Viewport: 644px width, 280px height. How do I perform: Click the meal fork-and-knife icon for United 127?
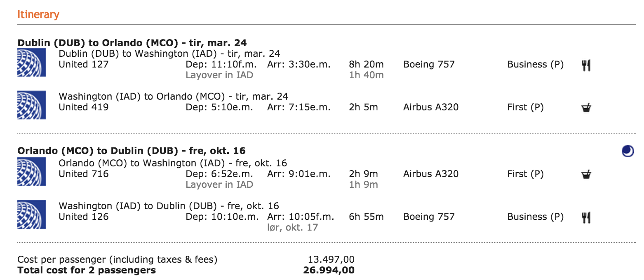coord(586,65)
